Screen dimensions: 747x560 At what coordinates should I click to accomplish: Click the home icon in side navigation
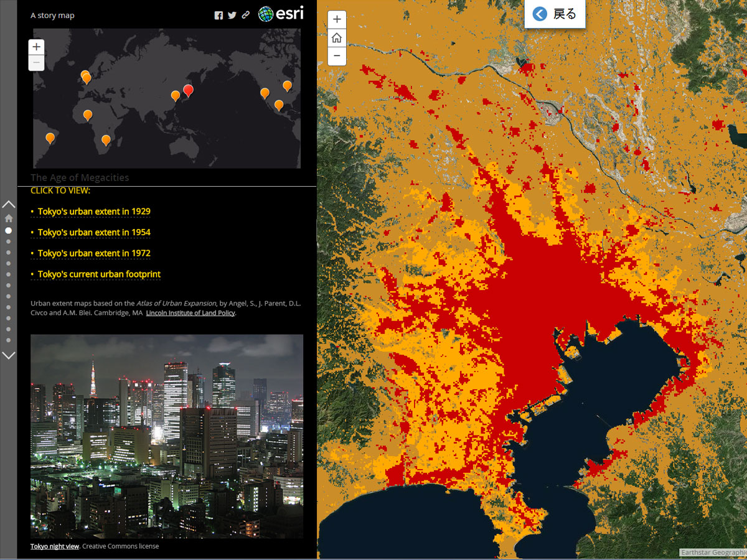[x=9, y=218]
